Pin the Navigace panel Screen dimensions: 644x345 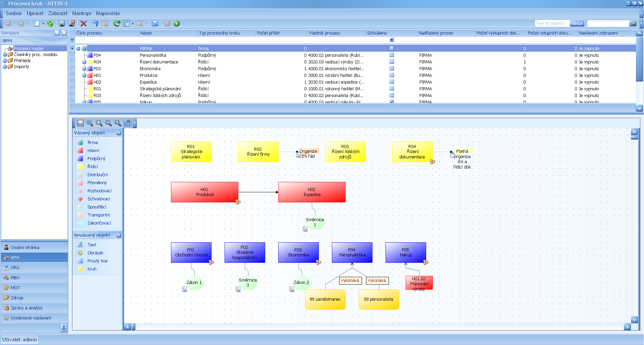point(57,33)
